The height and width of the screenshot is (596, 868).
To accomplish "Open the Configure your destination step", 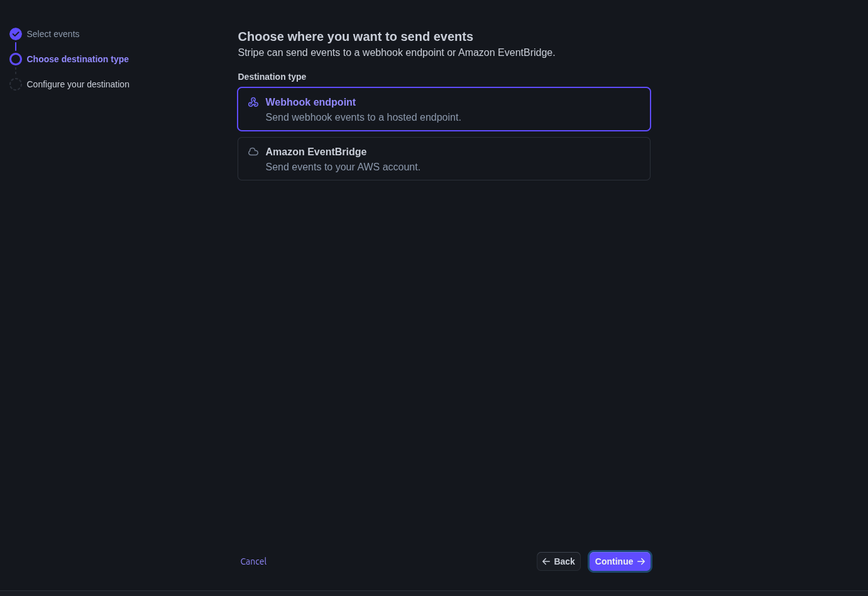I will pyautogui.click(x=78, y=84).
